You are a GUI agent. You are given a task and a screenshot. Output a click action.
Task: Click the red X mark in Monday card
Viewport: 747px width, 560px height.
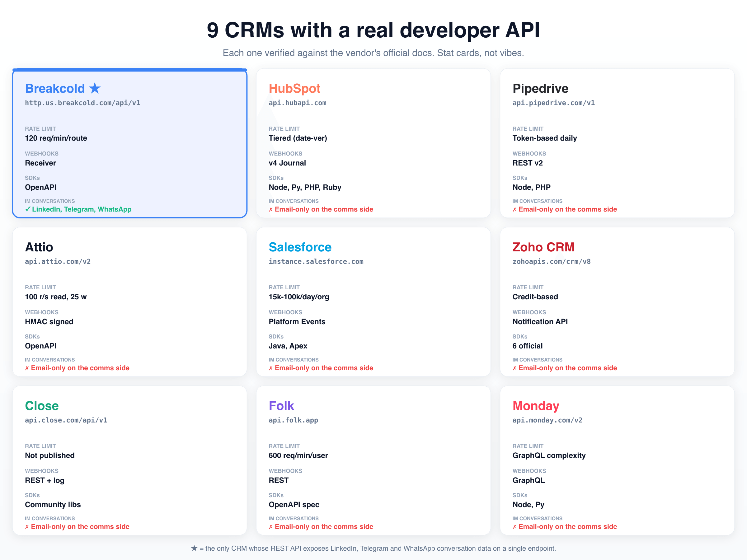514,527
